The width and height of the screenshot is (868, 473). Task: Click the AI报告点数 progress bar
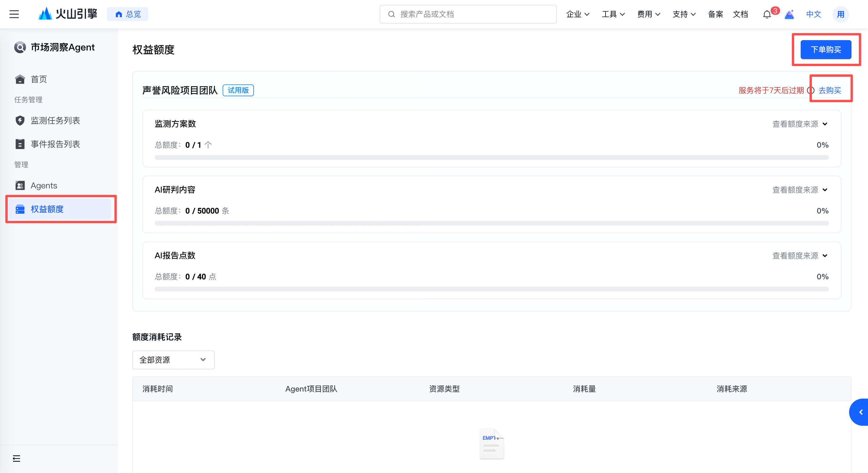(x=491, y=289)
